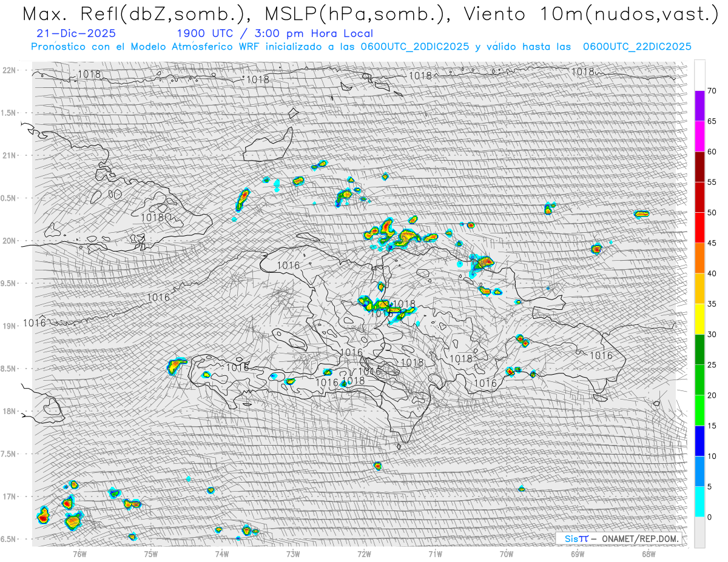Select the yellow 30–35 dBZ colorbar segment
728x562 pixels.
coord(699,319)
